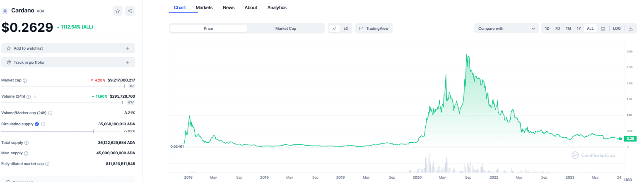Image resolution: width=644 pixels, height=182 pixels.
Task: Click the Circulating supply info icon
Action: tap(43, 124)
